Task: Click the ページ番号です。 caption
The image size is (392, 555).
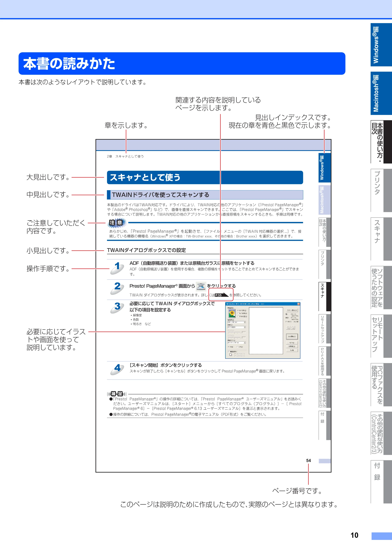Action: [298, 491]
